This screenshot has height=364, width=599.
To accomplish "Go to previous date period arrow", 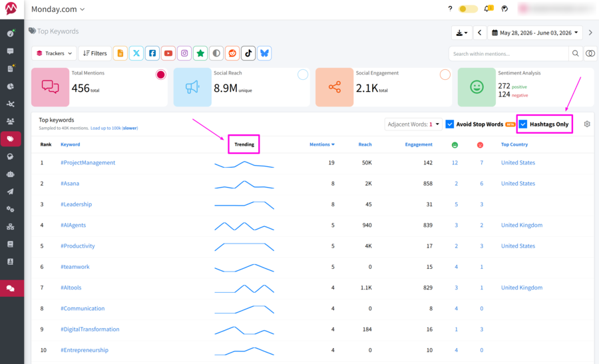I will [x=480, y=33].
